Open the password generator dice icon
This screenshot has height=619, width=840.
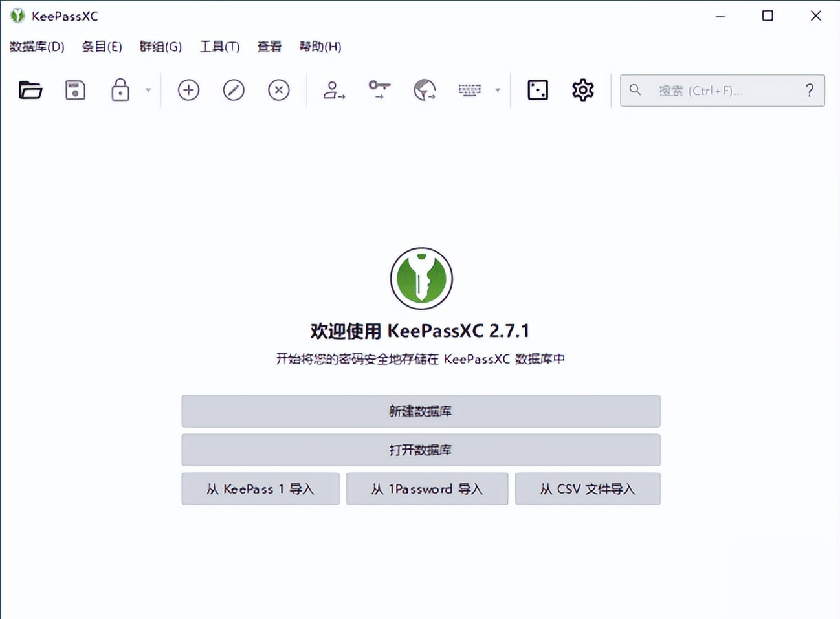point(538,90)
